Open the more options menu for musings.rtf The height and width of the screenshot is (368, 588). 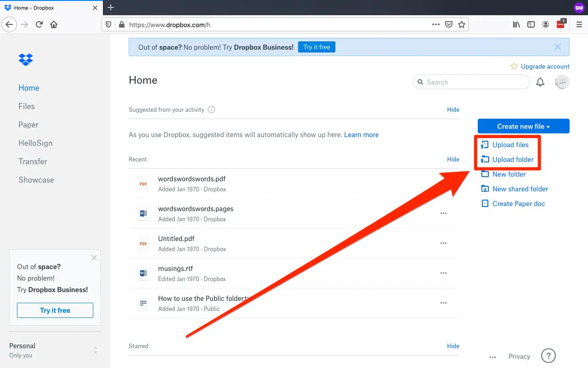[x=443, y=273]
